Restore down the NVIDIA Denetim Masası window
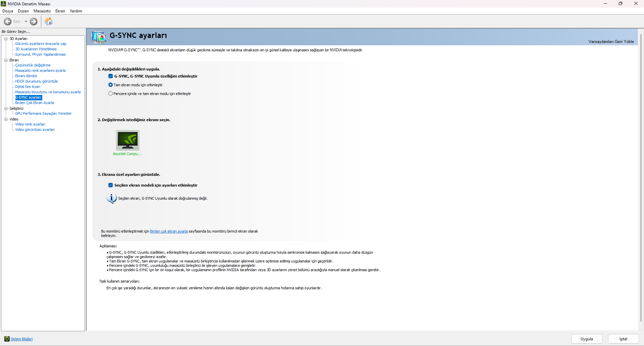The image size is (644, 346). [x=621, y=4]
